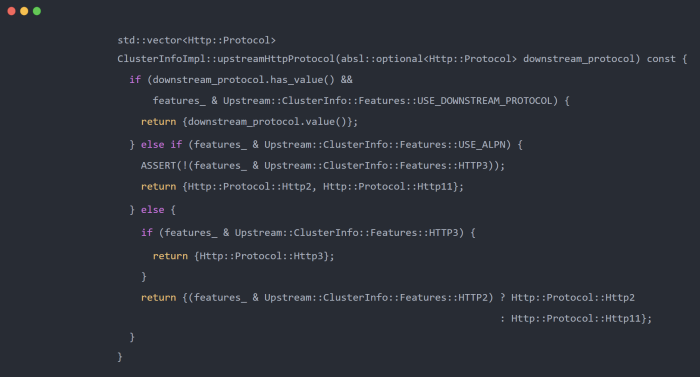Image resolution: width=700 pixels, height=377 pixels.
Task: Click the ': Http::Protocol::Http11};' ternary branch
Action: click(x=575, y=318)
